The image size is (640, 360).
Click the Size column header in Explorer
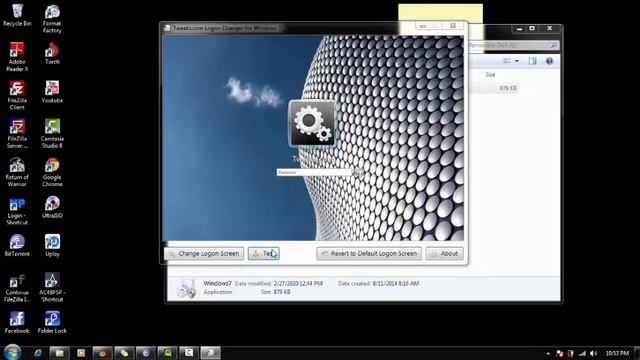click(490, 75)
